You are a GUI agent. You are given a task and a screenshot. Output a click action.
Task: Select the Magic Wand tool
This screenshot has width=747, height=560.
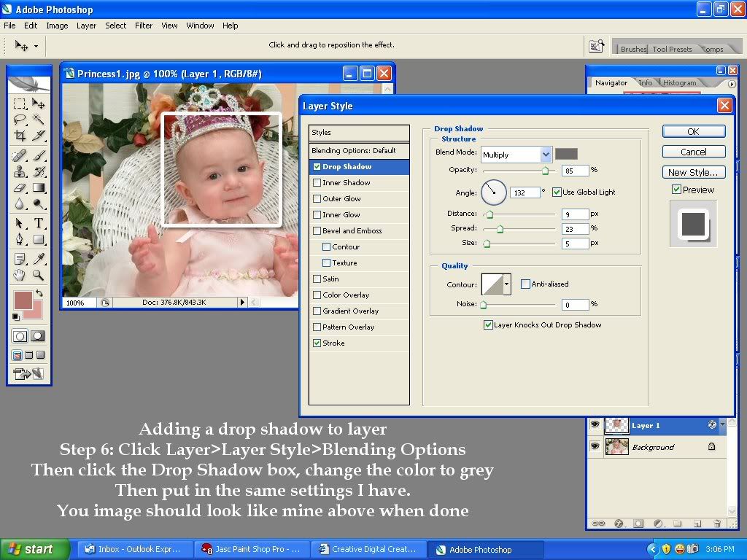[38, 120]
